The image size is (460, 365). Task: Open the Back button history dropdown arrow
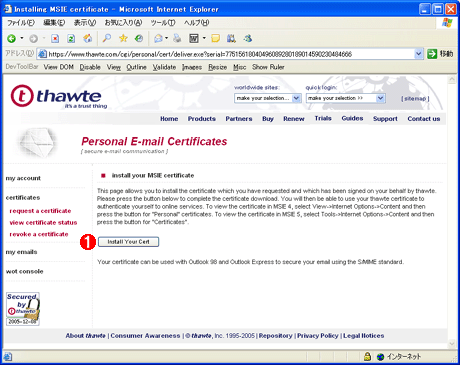tap(22, 39)
